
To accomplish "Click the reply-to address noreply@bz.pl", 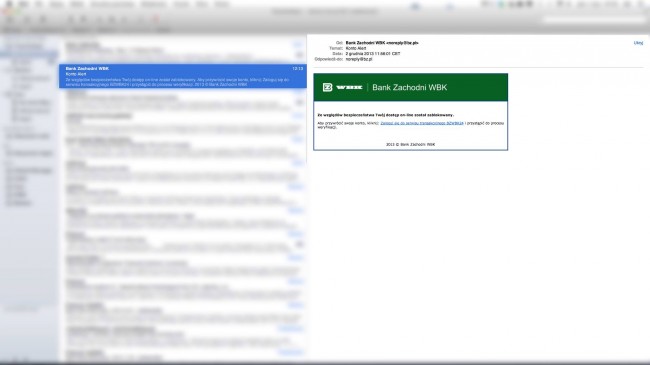I will coord(359,59).
